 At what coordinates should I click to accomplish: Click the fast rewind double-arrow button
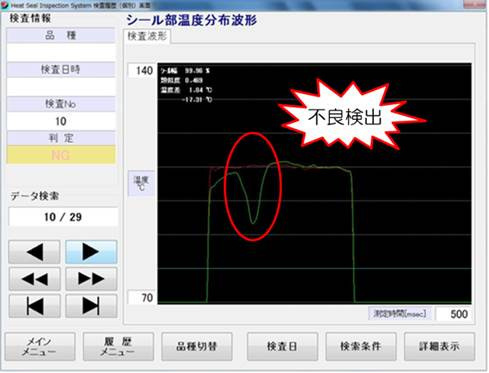[34, 279]
